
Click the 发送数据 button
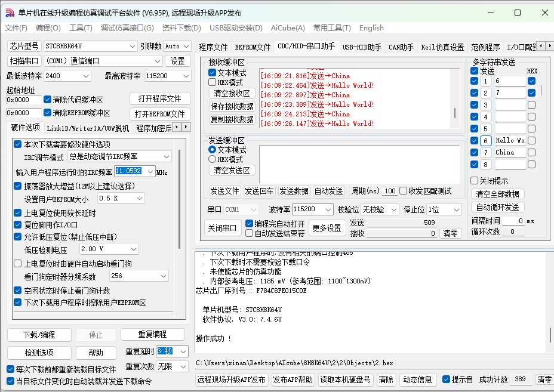(x=294, y=191)
